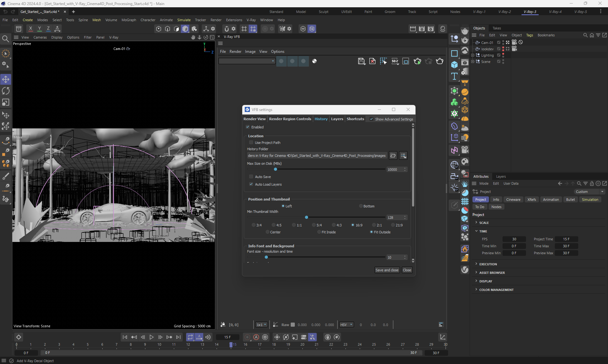The height and width of the screenshot is (364, 608).
Task: Select the Move tool in left toolbar
Action: pyautogui.click(x=6, y=79)
